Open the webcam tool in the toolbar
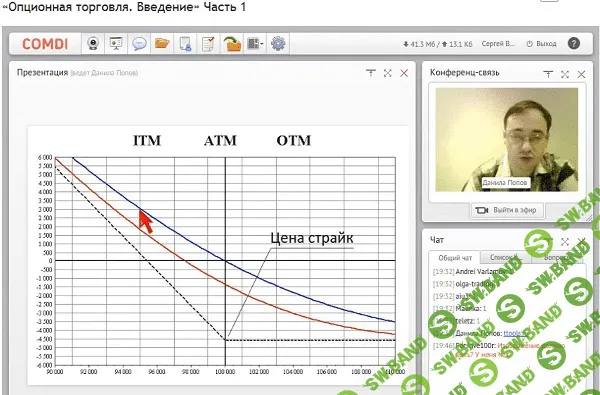The image size is (600, 395). (93, 43)
